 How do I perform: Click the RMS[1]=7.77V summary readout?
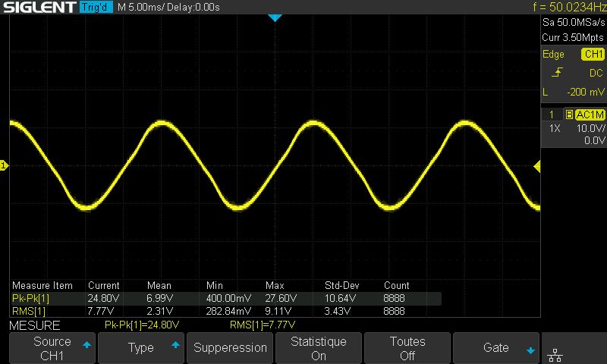(263, 325)
